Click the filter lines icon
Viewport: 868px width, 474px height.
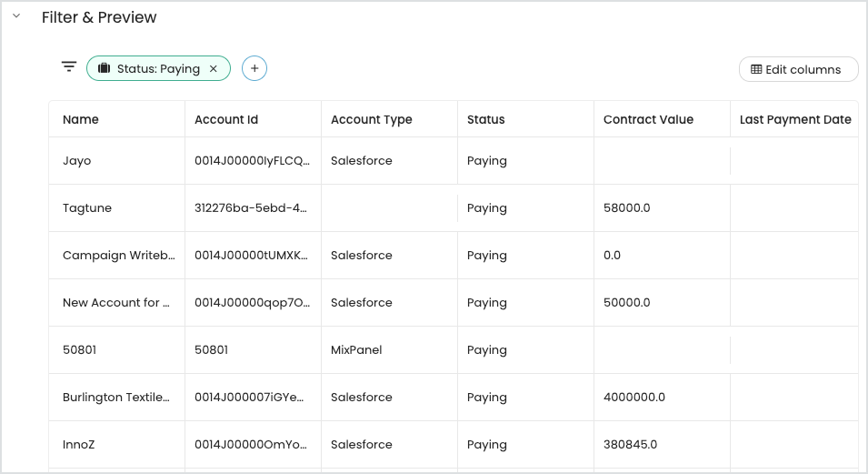click(69, 67)
